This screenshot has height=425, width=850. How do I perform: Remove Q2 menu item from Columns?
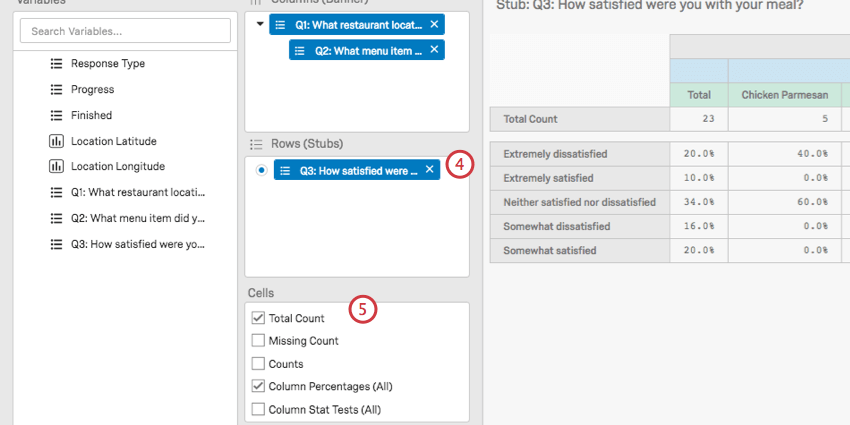[434, 49]
